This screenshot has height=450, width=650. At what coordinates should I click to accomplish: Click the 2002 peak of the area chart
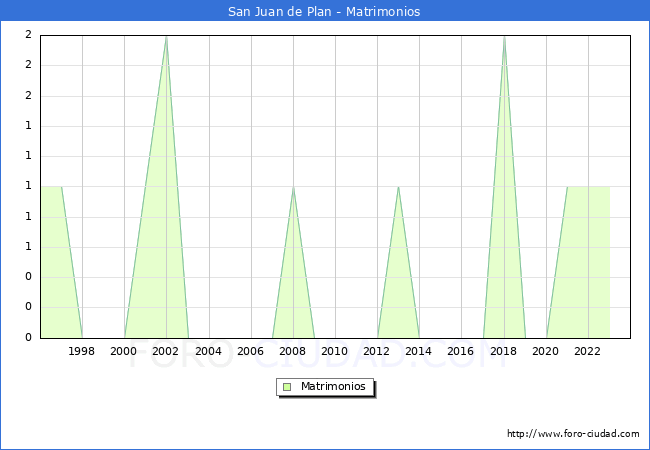(166, 37)
